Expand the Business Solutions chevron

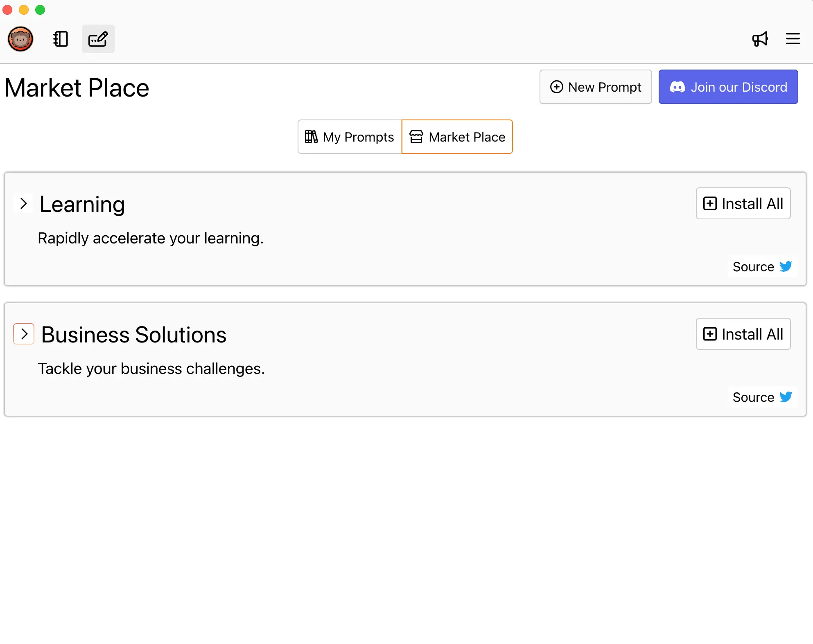24,334
